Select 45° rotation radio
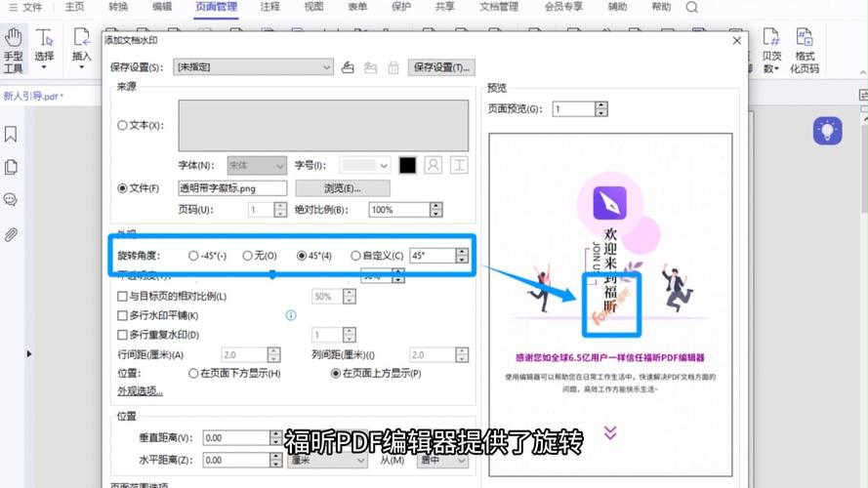Viewport: 868px width, 488px height. 302,256
